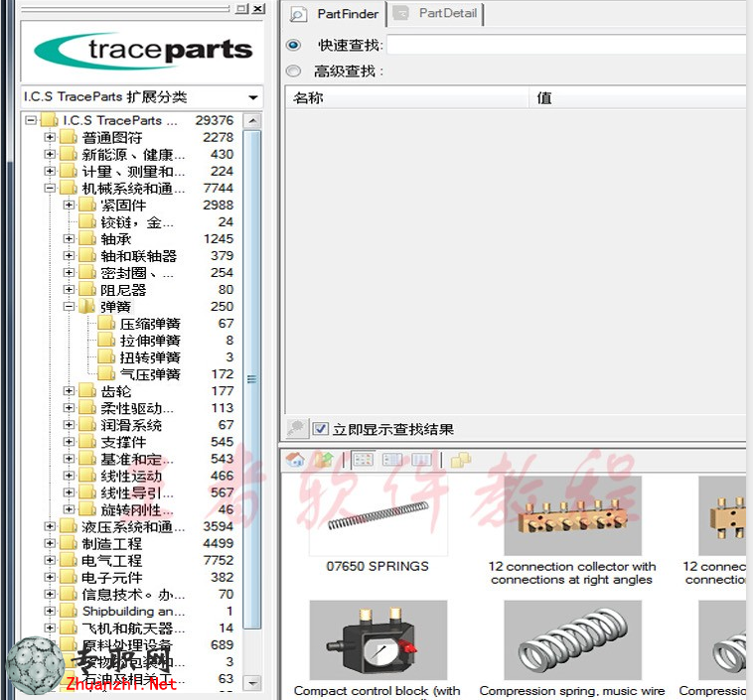Viewport: 753px width, 700px height.
Task: Select 快速查找 radio button
Action: coord(293,45)
